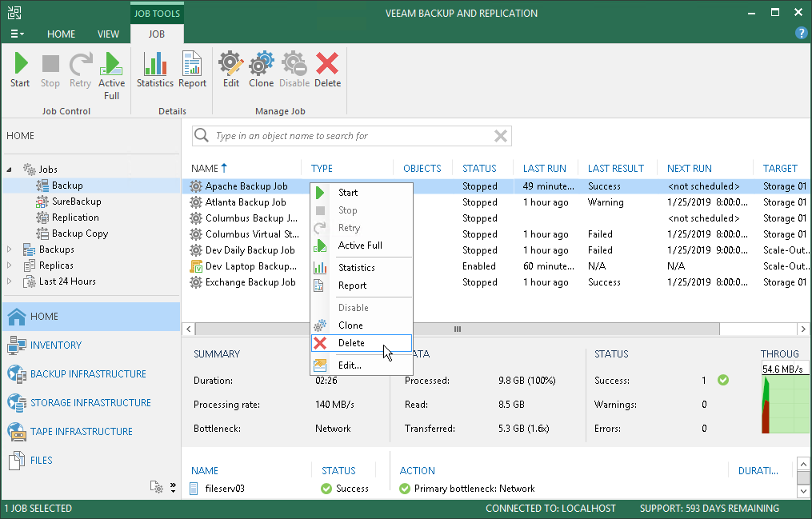
Task: Expand the Replicas tree node
Action: [10, 265]
